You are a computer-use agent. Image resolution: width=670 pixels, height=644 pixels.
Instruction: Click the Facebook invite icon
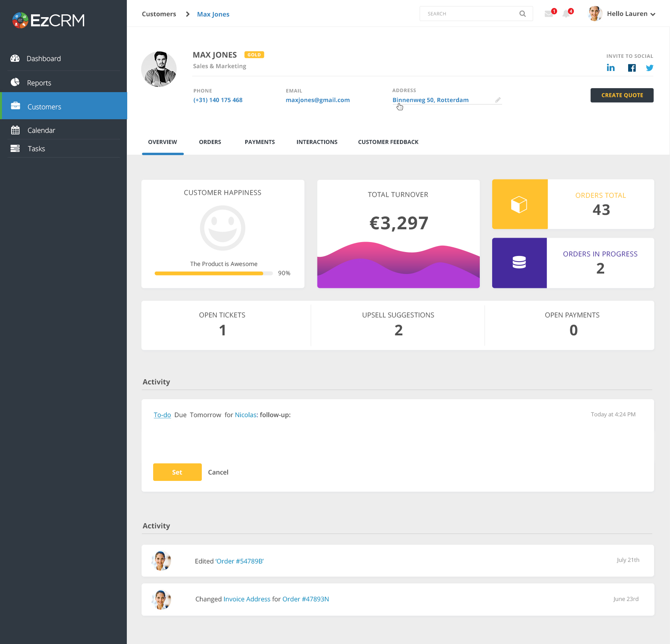point(632,68)
